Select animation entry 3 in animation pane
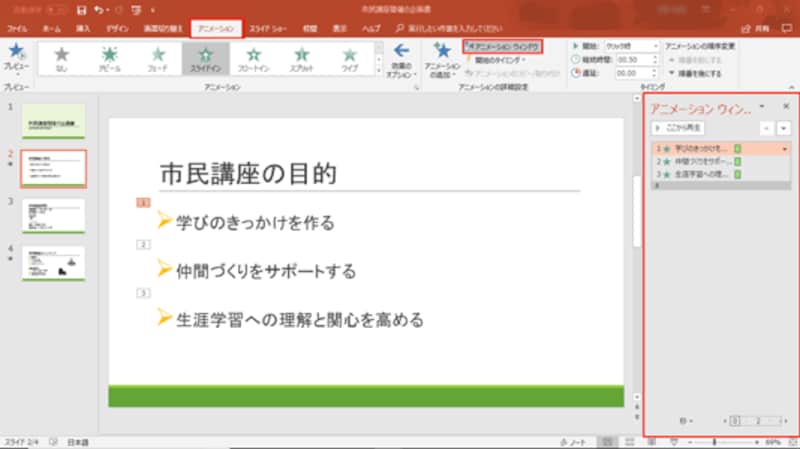The height and width of the screenshot is (449, 800). coord(720,174)
